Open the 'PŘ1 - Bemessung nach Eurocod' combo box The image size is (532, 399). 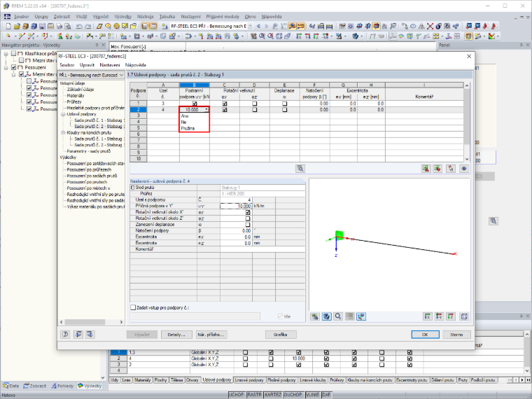pyautogui.click(x=92, y=75)
